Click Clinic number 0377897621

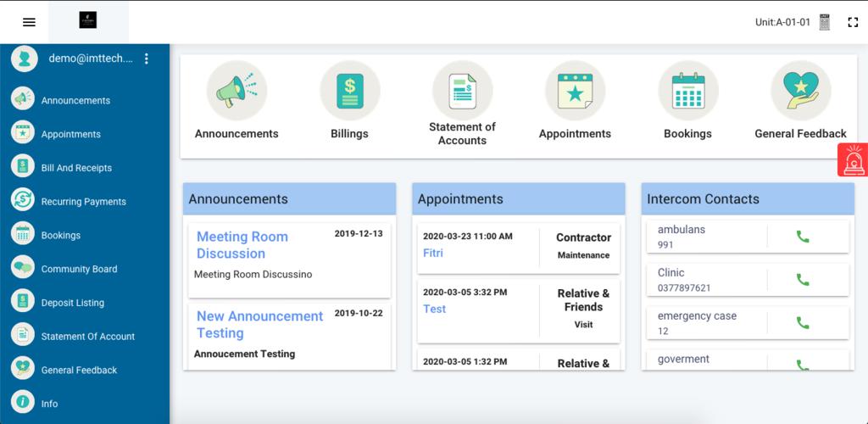tap(684, 287)
